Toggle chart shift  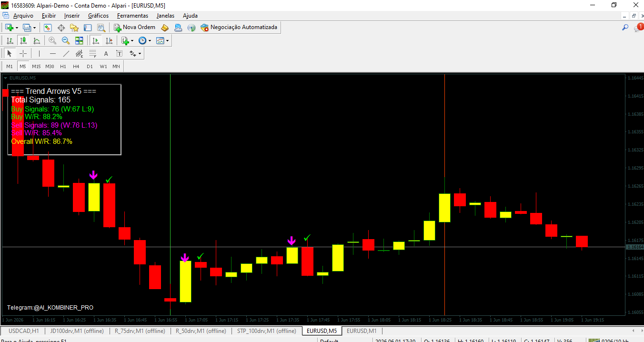[x=109, y=40]
